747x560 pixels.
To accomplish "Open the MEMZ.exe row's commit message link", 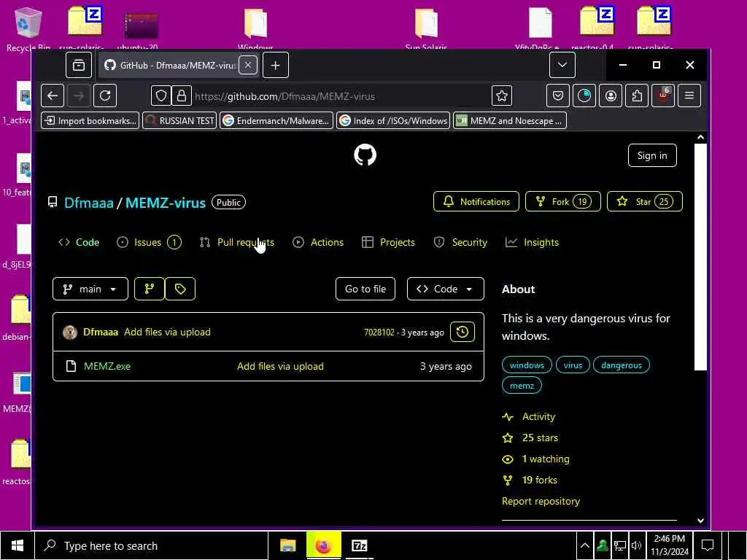I will 281,366.
